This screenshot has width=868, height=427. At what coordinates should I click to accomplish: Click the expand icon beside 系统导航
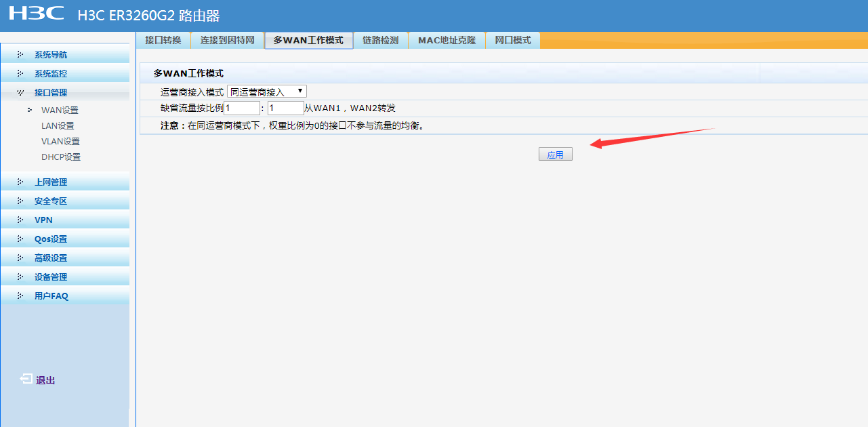pos(20,55)
